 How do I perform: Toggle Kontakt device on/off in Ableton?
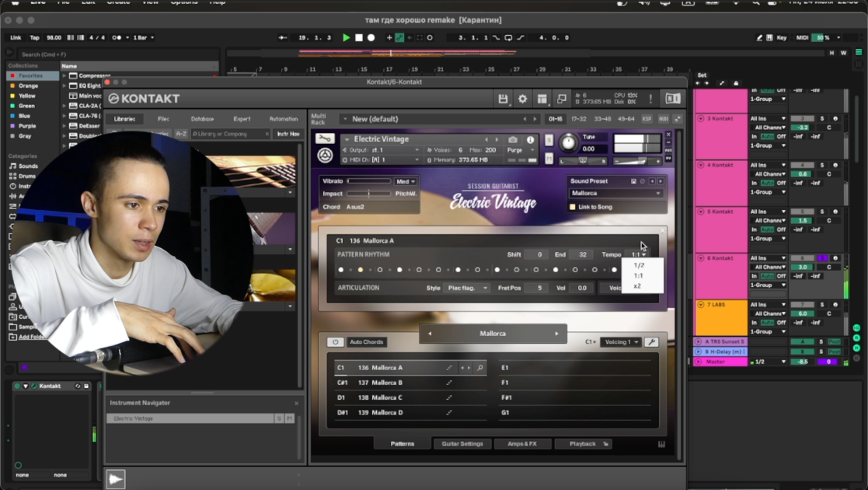(17, 386)
